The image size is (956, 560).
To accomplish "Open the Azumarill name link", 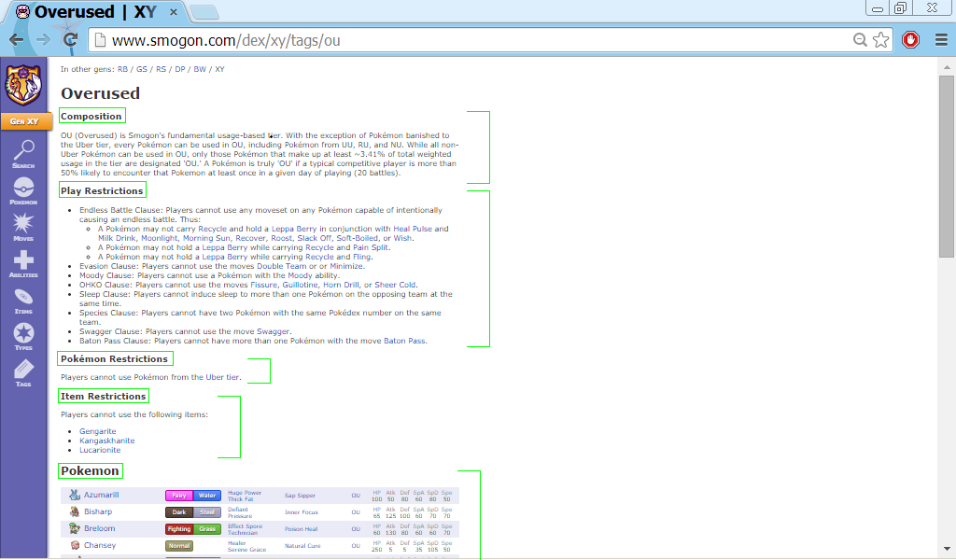I will [x=101, y=495].
